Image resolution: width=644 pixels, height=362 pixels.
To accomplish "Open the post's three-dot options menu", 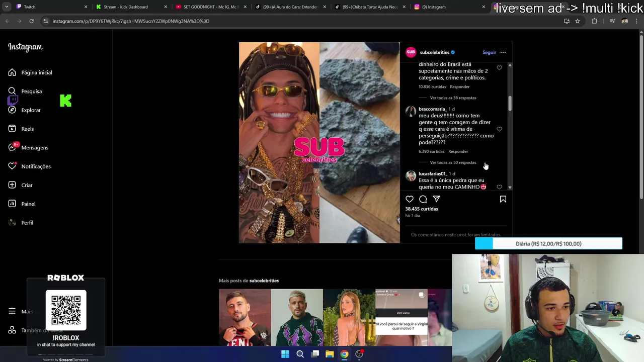I will pos(503,52).
